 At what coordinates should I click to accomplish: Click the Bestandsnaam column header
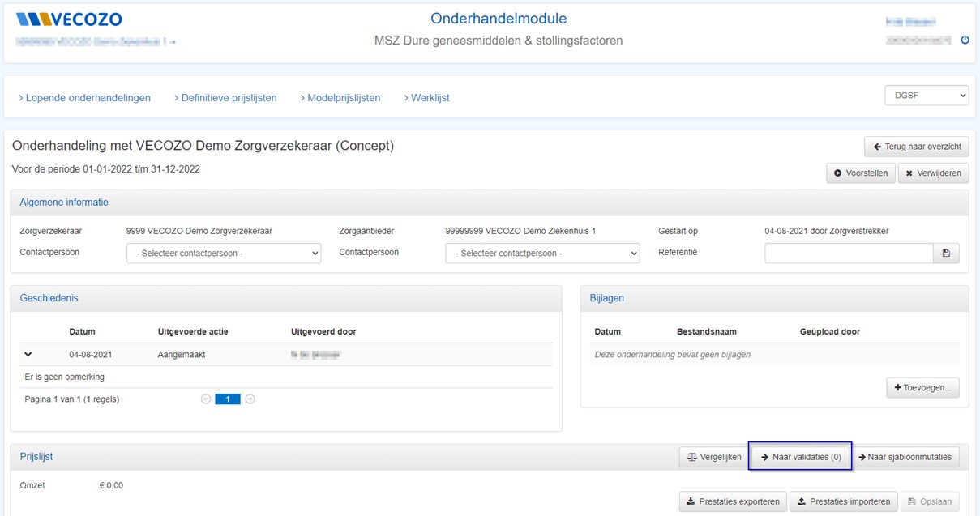coord(707,331)
